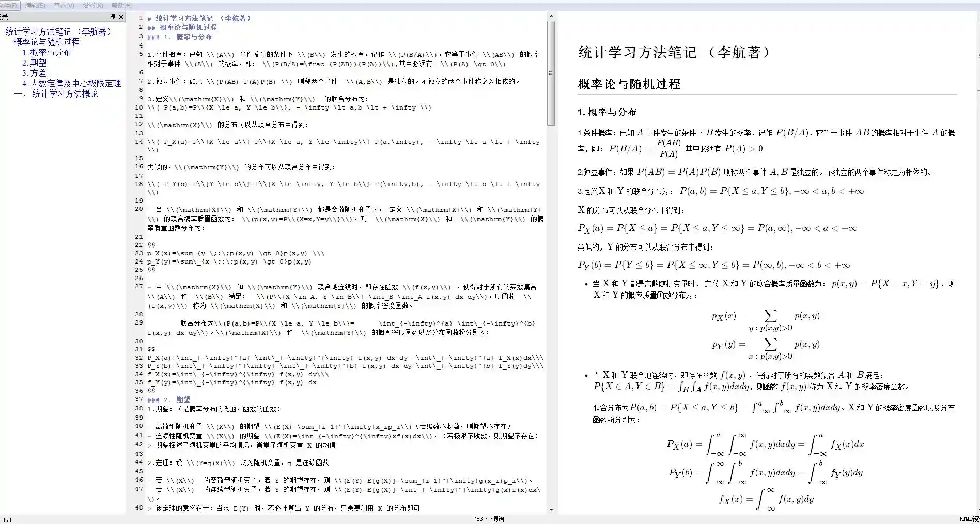This screenshot has width=980, height=524.
Task: Click the thub label in the status bar
Action: coord(6,520)
